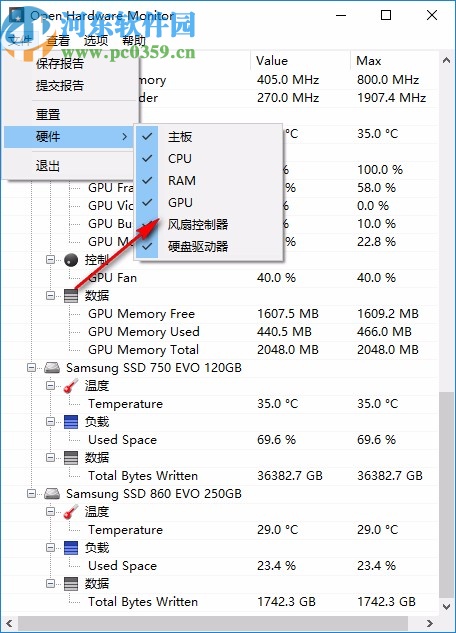Click blue 负载 icon under SSD 860 EVO
This screenshot has height=633, width=456.
click(71, 548)
